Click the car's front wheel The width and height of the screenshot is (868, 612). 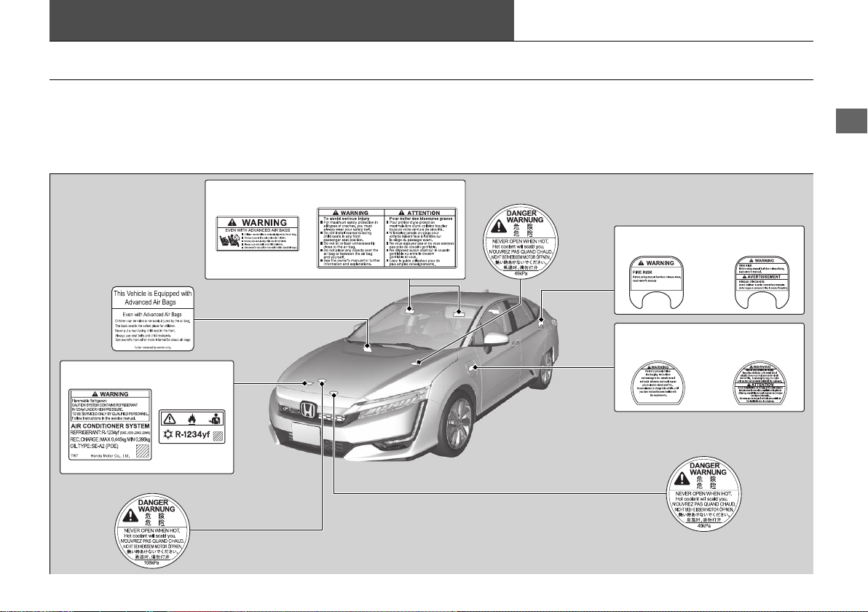(456, 423)
